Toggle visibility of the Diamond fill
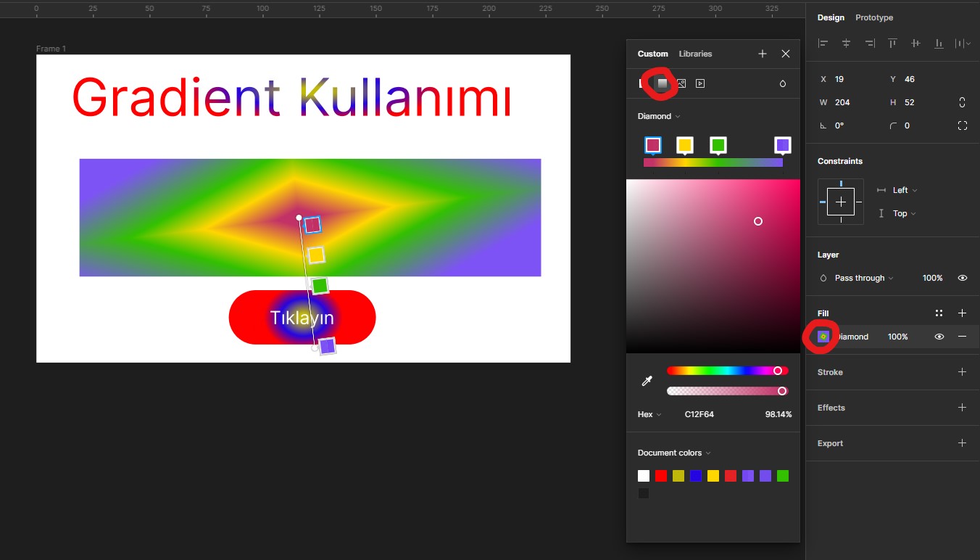This screenshot has width=980, height=560. point(939,337)
